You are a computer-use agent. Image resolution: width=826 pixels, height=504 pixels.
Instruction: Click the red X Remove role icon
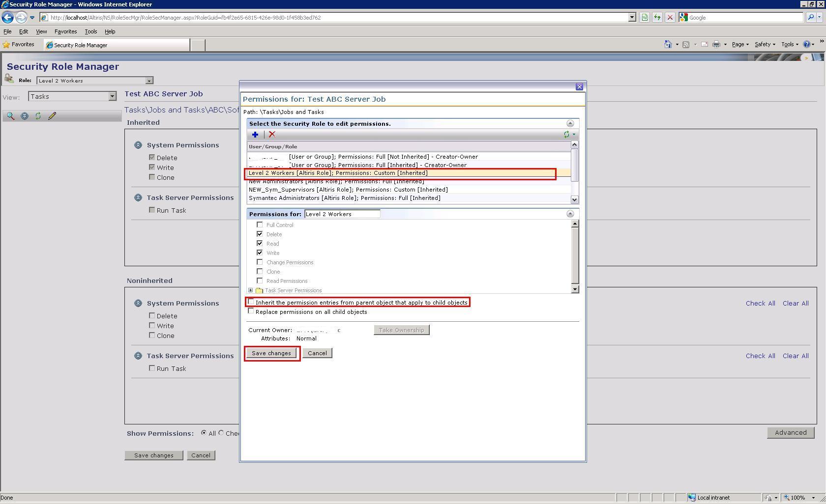tap(272, 135)
